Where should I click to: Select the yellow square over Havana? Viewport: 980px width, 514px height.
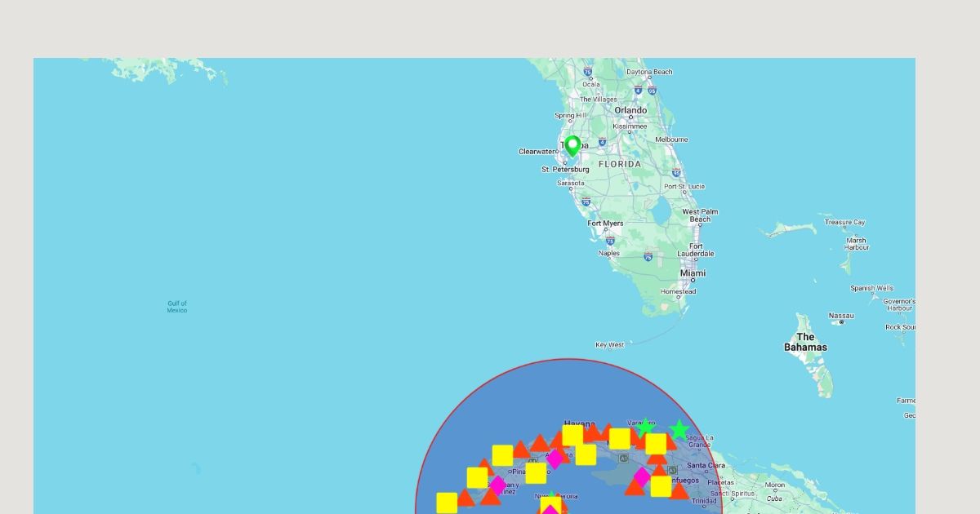click(573, 435)
